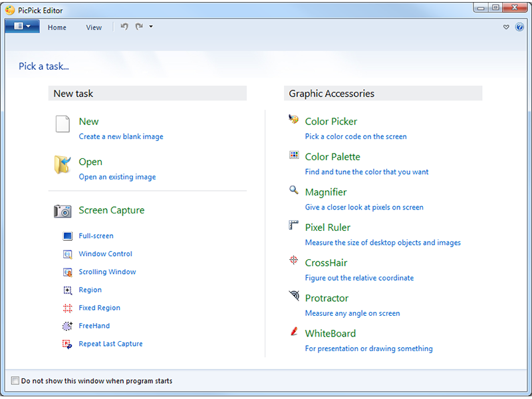This screenshot has height=399, width=532.
Task: Open the View tab
Action: pos(94,27)
